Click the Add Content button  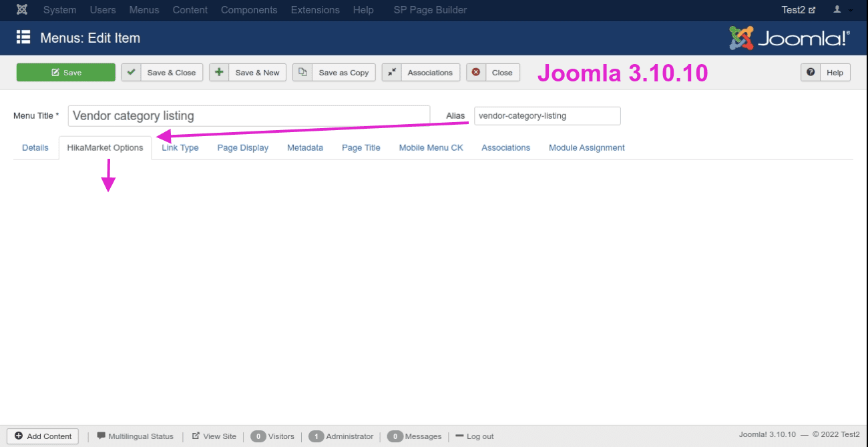coord(43,436)
